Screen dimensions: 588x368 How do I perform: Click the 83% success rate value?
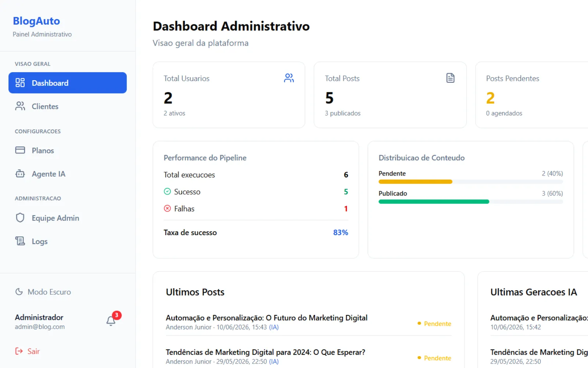[340, 233]
